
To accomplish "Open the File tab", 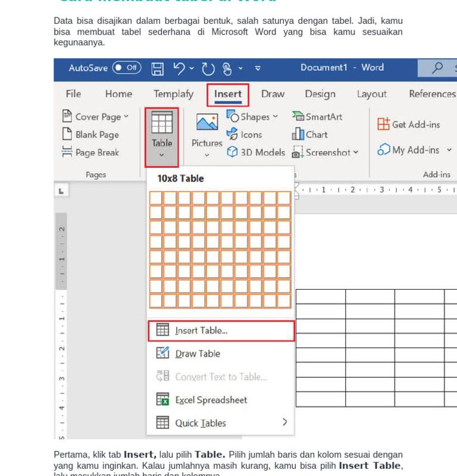I will [x=73, y=94].
